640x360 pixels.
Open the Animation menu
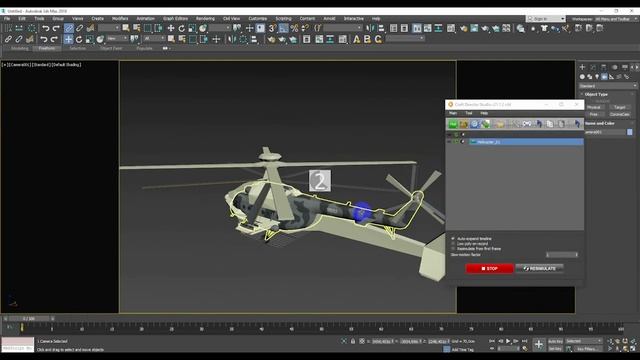[x=145, y=18]
